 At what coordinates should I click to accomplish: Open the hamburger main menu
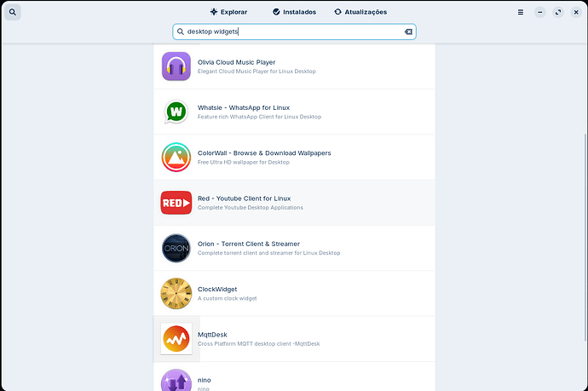click(521, 12)
